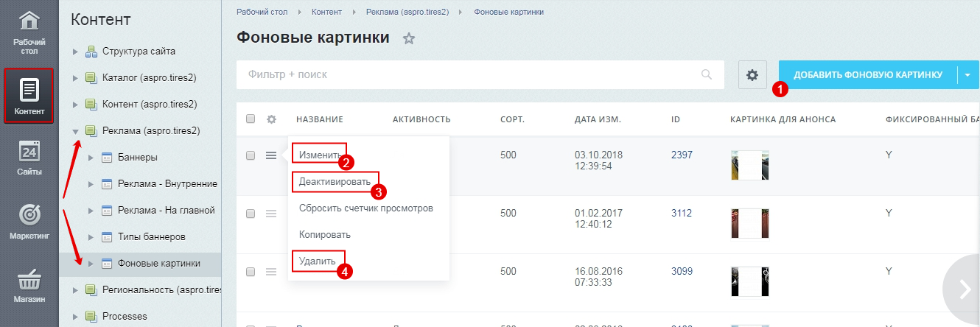Sort table by Название column
Screen dimensions: 980x327
coord(320,119)
